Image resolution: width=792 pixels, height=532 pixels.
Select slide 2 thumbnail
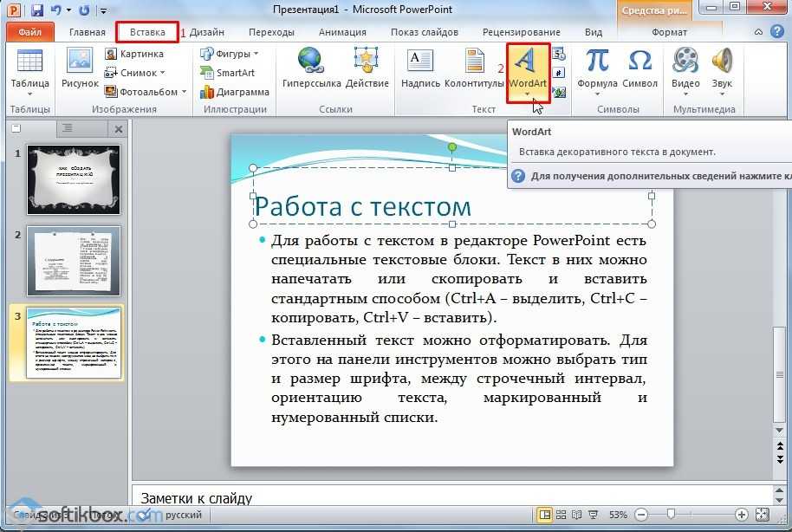(74, 261)
